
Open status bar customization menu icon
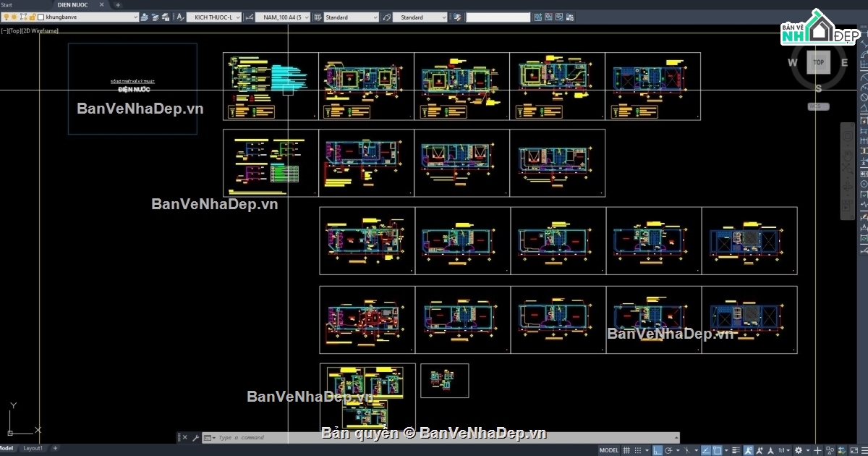click(864, 450)
